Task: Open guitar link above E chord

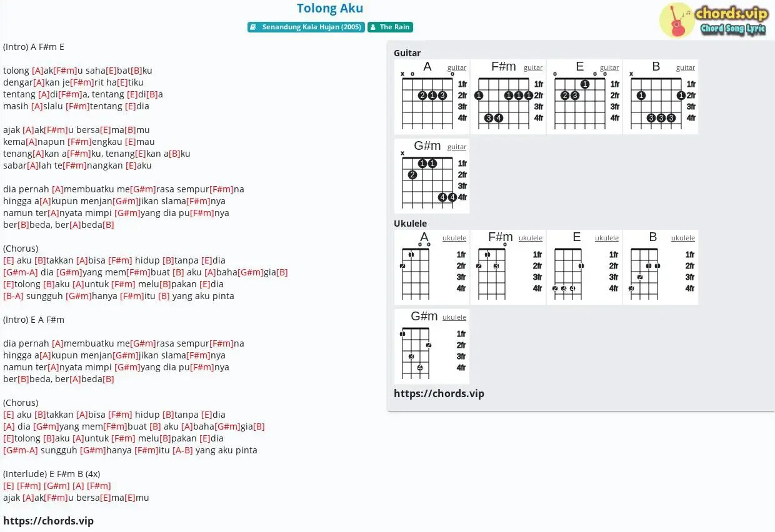Action: coord(609,67)
